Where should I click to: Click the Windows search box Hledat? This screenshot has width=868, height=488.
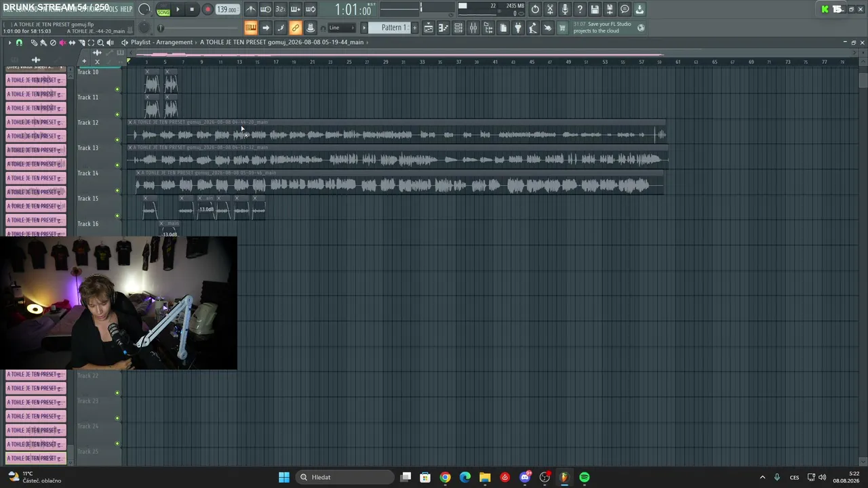coord(346,477)
